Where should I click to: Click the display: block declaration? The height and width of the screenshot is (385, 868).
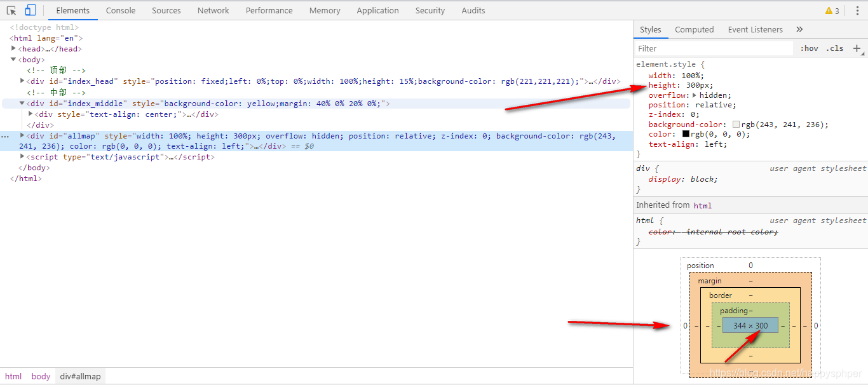coord(683,179)
